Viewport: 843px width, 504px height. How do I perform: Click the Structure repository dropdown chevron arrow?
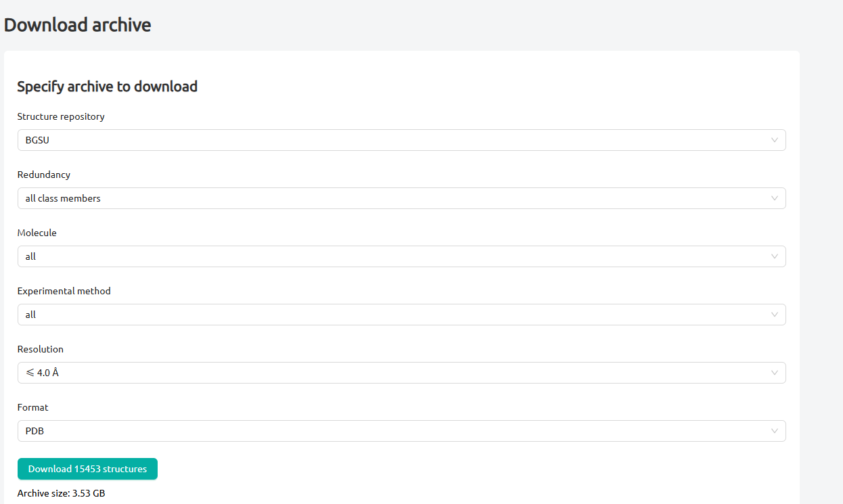coord(774,140)
